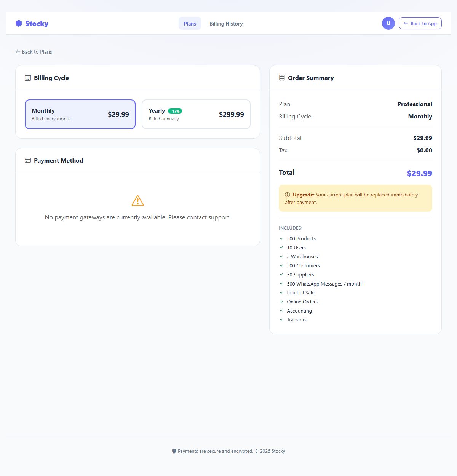Click the Total label

click(x=287, y=172)
